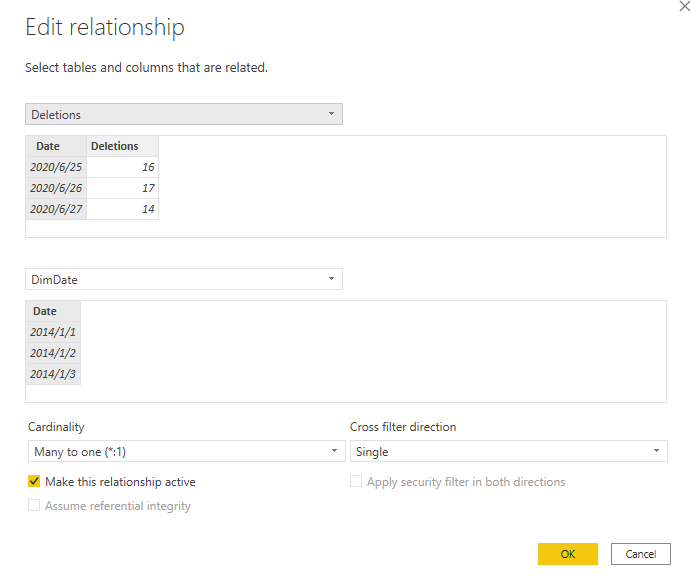Select Date column header in DimDate table
Image resolution: width=690 pixels, height=586 pixels.
point(53,311)
